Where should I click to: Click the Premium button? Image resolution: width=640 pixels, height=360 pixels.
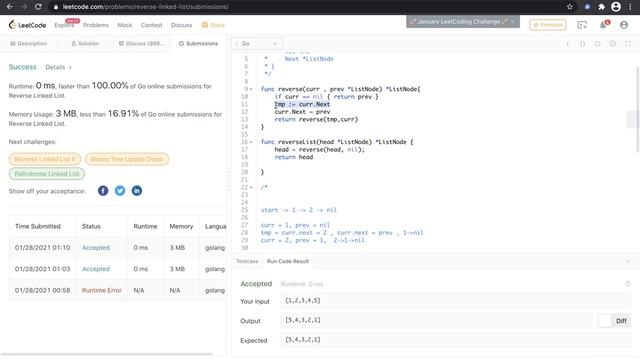point(548,25)
